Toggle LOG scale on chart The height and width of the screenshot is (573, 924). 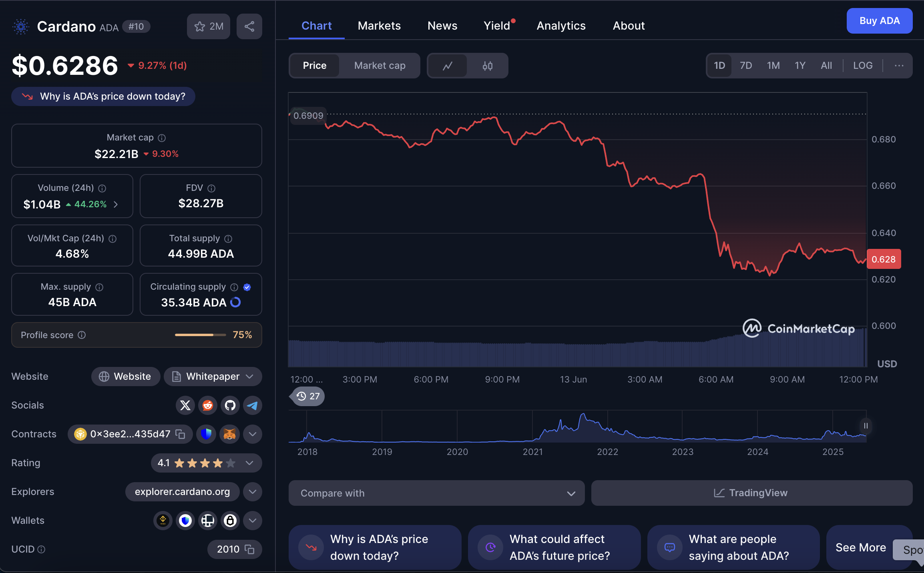tap(863, 66)
